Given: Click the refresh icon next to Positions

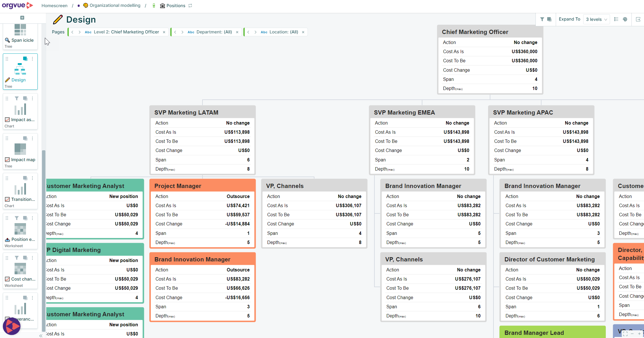Looking at the screenshot, I should click(x=190, y=5).
